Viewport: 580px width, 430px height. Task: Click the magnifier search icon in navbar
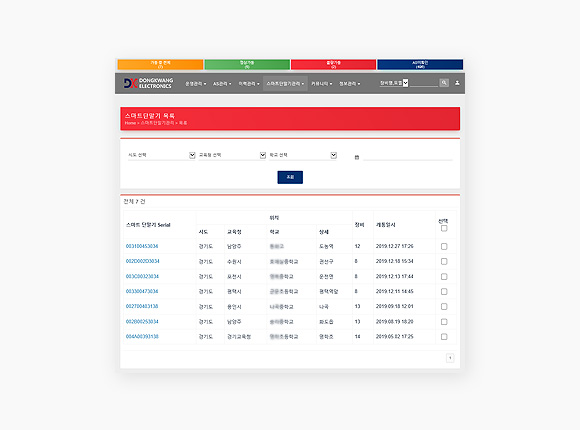click(x=444, y=83)
